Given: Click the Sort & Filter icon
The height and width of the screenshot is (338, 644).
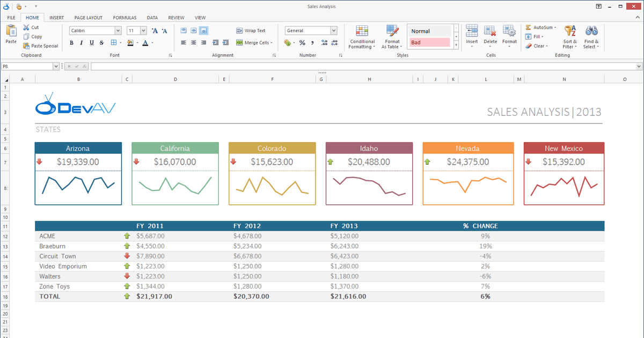Looking at the screenshot, I should [570, 31].
